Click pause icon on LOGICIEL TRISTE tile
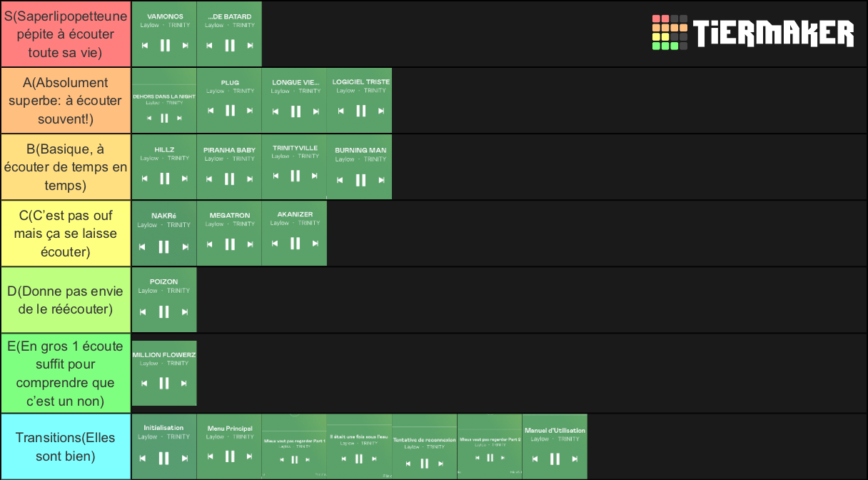The image size is (868, 480). point(360,111)
